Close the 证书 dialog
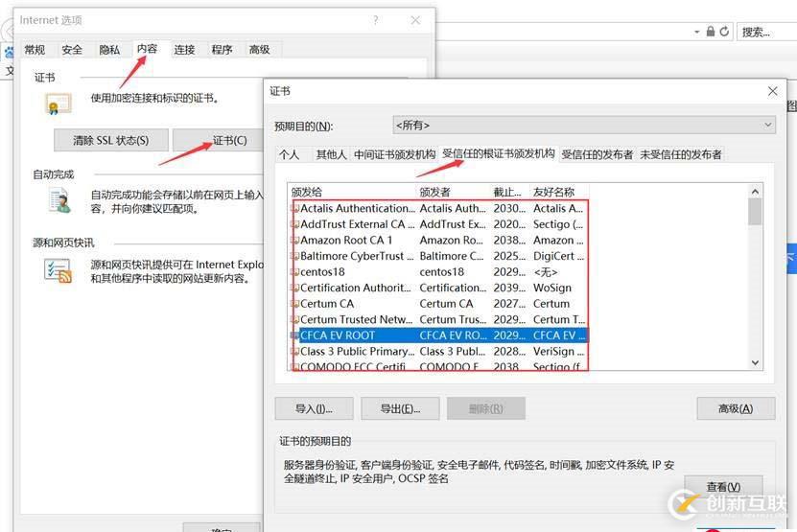 [773, 91]
